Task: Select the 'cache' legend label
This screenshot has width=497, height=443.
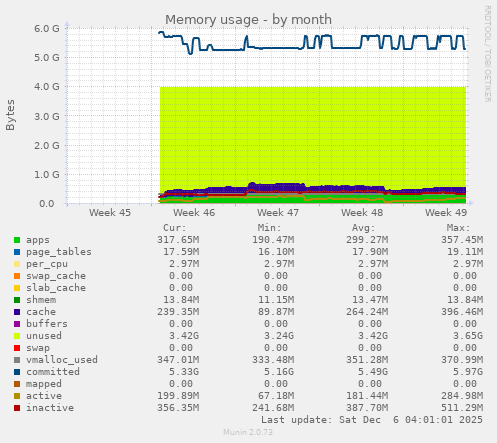Action: (41, 312)
